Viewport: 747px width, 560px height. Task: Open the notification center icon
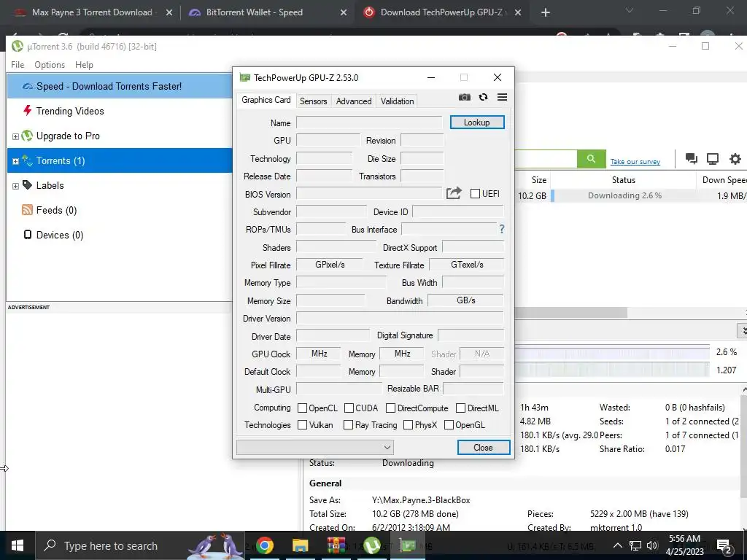coord(724,547)
